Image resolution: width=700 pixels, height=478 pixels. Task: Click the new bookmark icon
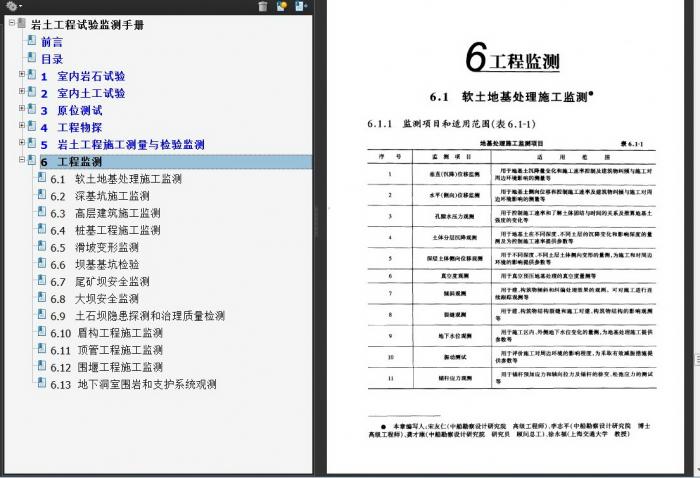[x=280, y=6]
